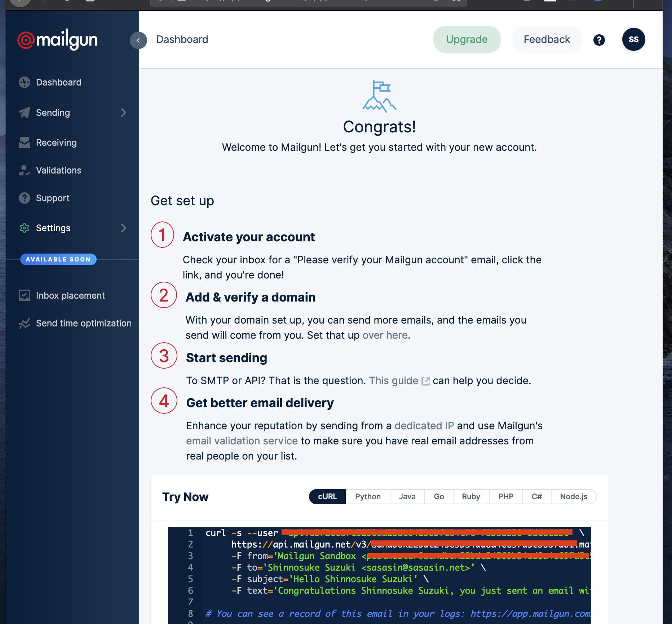Collapse sidebar with the chevron button
This screenshot has height=624, width=672.
pyautogui.click(x=138, y=40)
